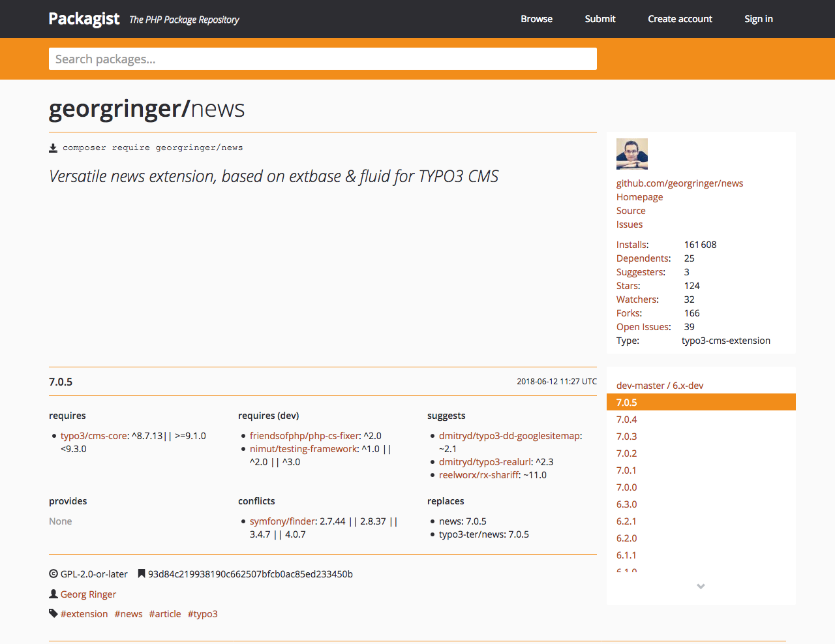Open the Forks link
This screenshot has height=644, width=835.
(x=628, y=313)
